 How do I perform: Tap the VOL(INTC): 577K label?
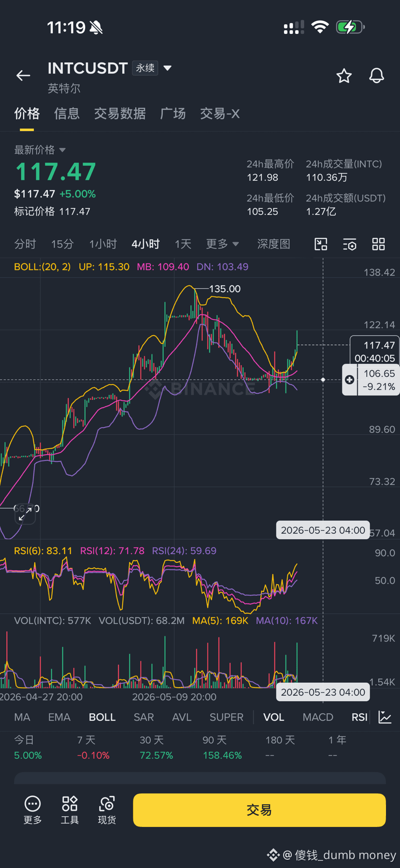pos(53,620)
